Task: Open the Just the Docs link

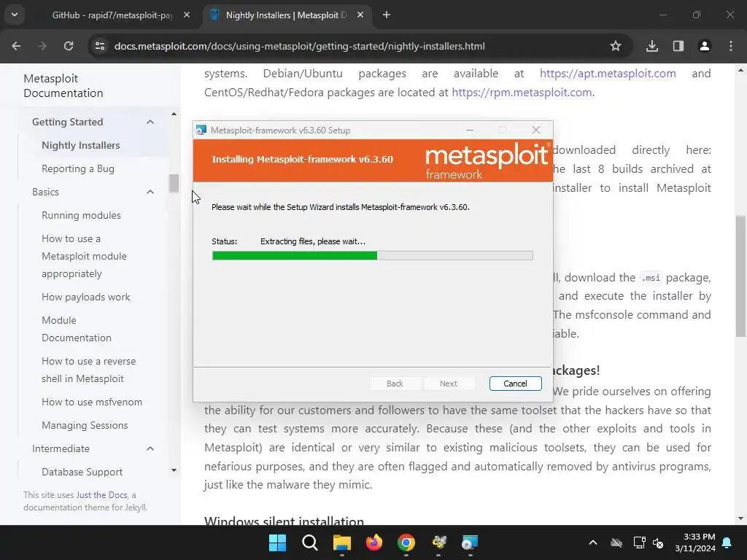Action: tap(102, 495)
